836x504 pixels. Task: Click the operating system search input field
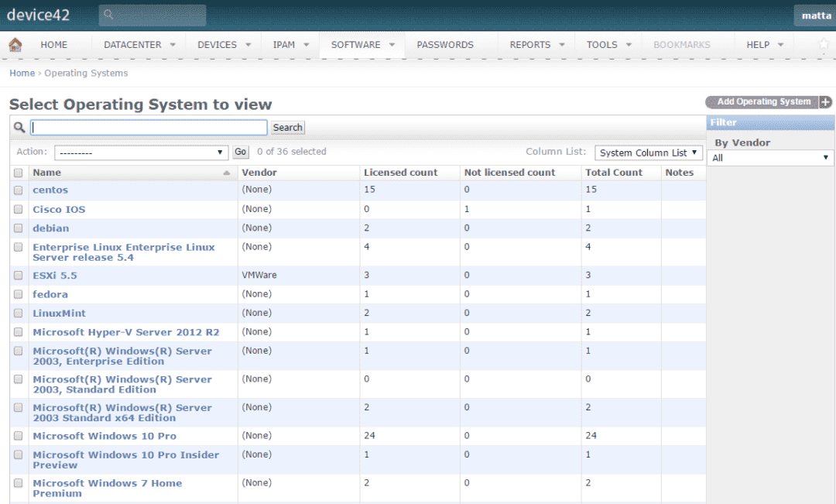pos(149,128)
